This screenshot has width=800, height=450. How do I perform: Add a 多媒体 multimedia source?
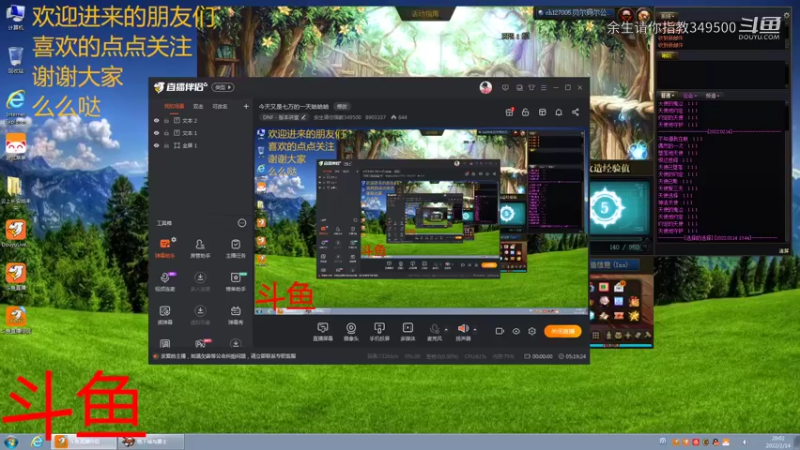408,331
